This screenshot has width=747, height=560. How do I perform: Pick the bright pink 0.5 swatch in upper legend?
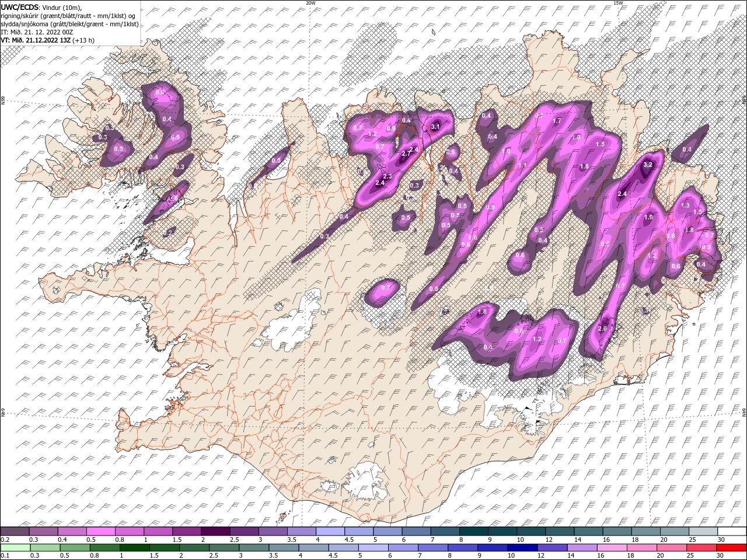(x=102, y=531)
